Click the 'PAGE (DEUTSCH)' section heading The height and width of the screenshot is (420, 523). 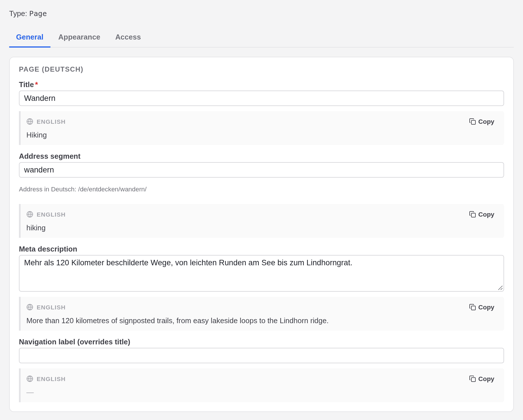[x=51, y=69]
